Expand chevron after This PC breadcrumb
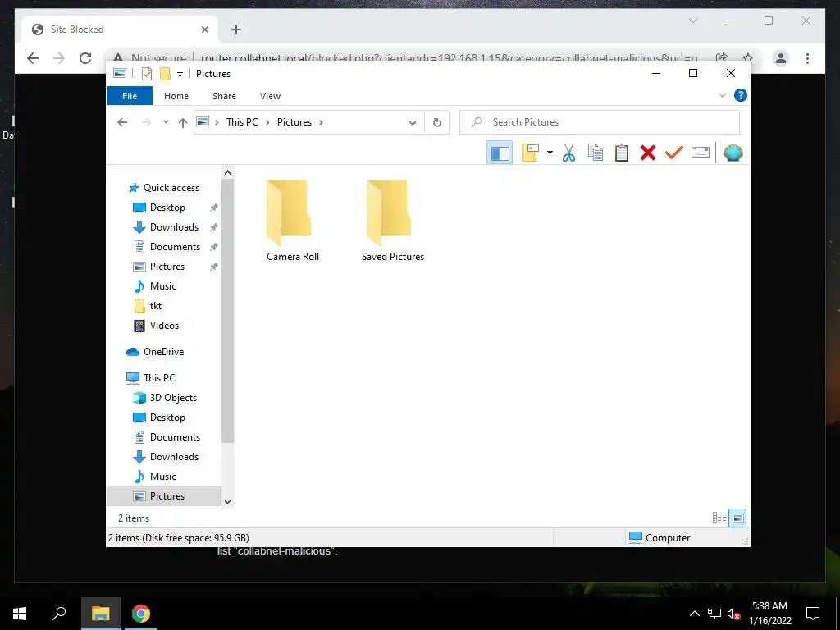This screenshot has height=630, width=840. 268,122
